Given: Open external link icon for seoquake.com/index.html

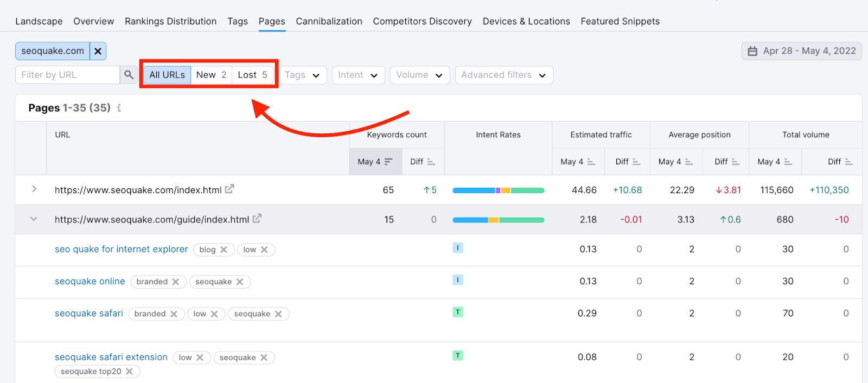Looking at the screenshot, I should coord(229,189).
